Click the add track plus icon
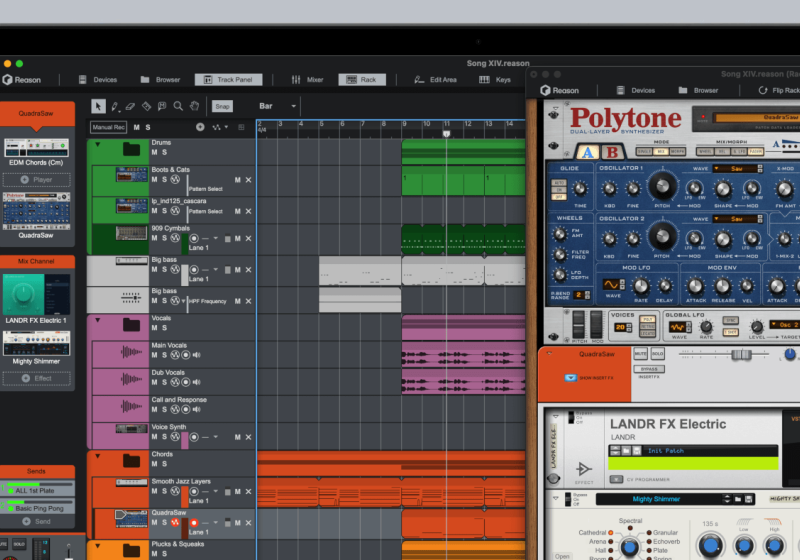800x560 pixels. point(200,127)
